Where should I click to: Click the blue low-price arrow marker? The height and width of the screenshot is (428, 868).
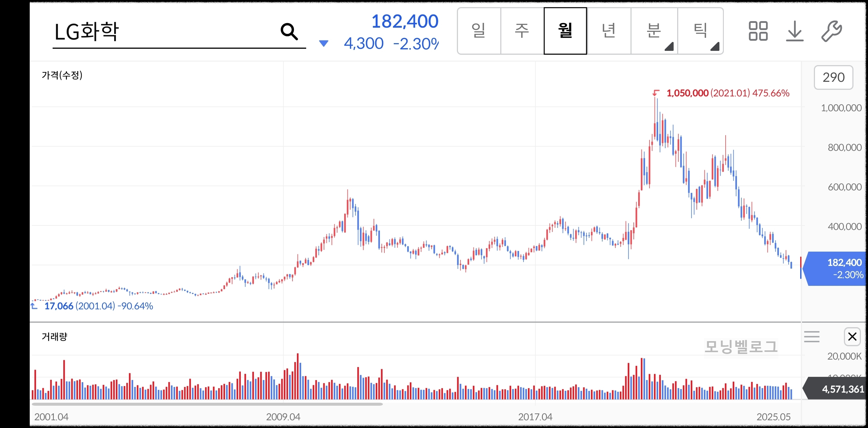pos(34,306)
